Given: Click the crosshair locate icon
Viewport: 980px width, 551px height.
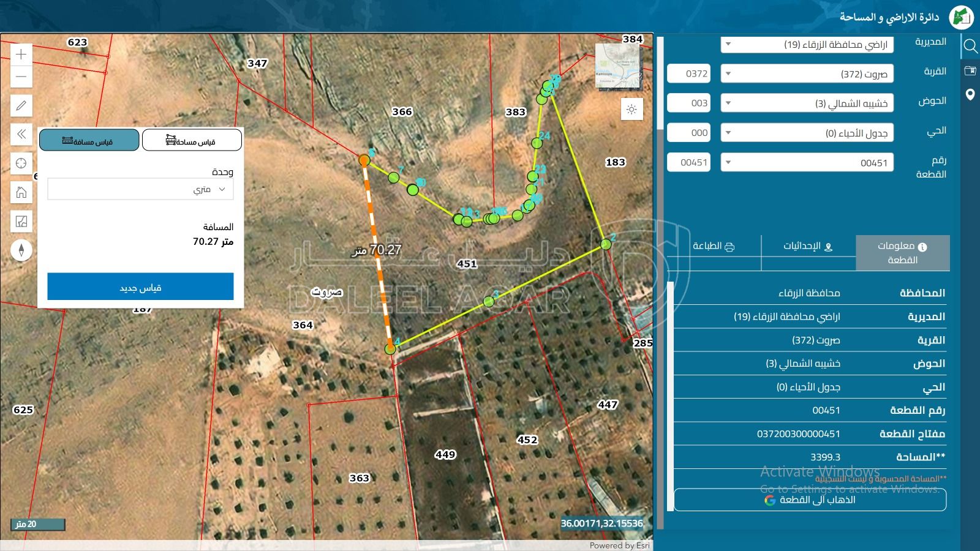Looking at the screenshot, I should (21, 163).
